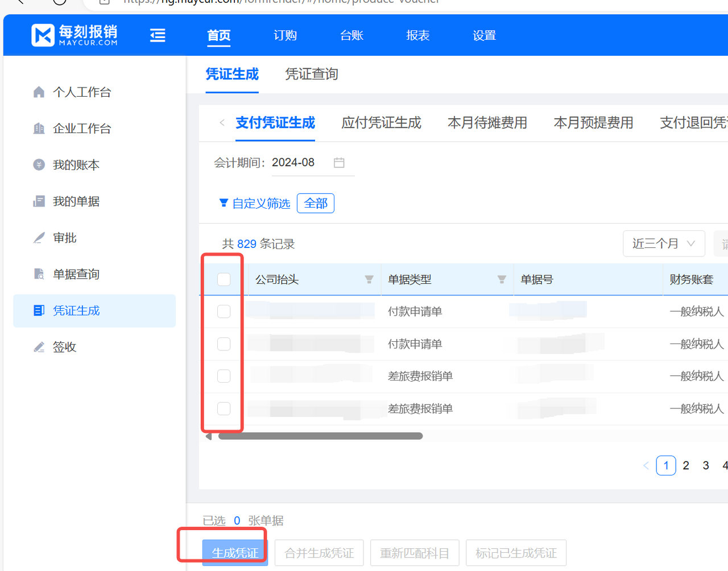This screenshot has width=728, height=571.
Task: Filter the 单据类型 column
Action: pyautogui.click(x=502, y=279)
